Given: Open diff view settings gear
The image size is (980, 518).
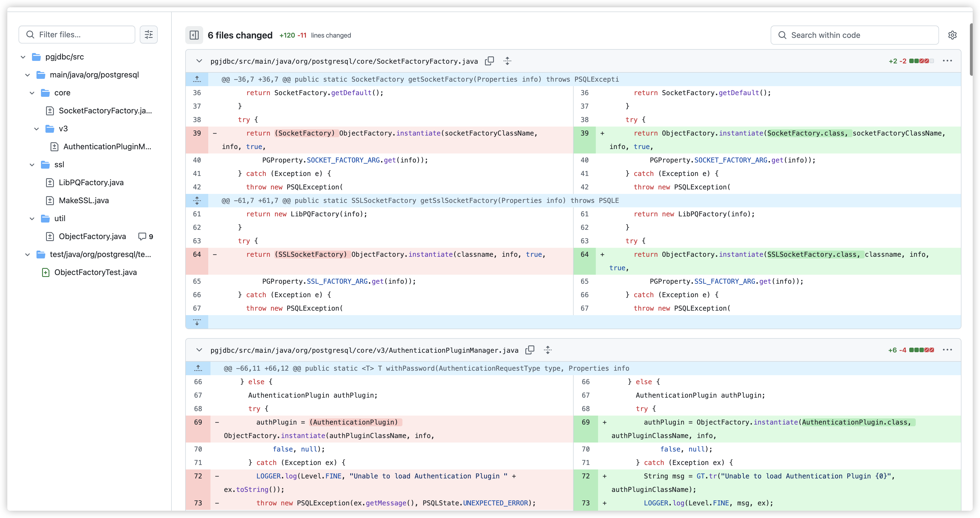Looking at the screenshot, I should pyautogui.click(x=952, y=35).
